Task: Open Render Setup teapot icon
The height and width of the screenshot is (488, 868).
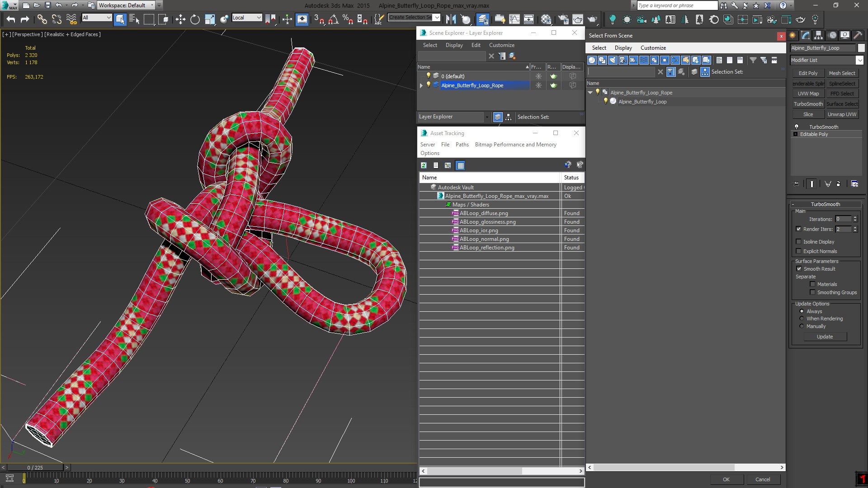Action: [x=563, y=19]
